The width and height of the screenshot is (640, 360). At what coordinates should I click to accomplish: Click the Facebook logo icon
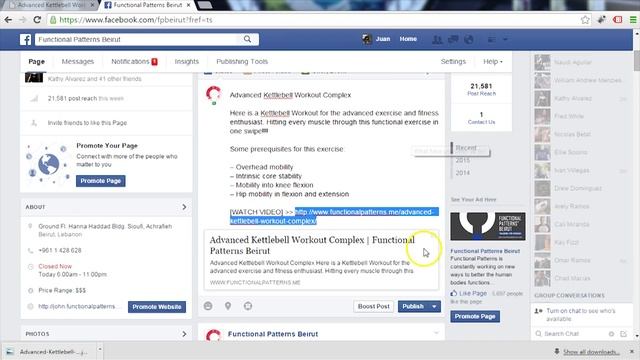coord(25,39)
